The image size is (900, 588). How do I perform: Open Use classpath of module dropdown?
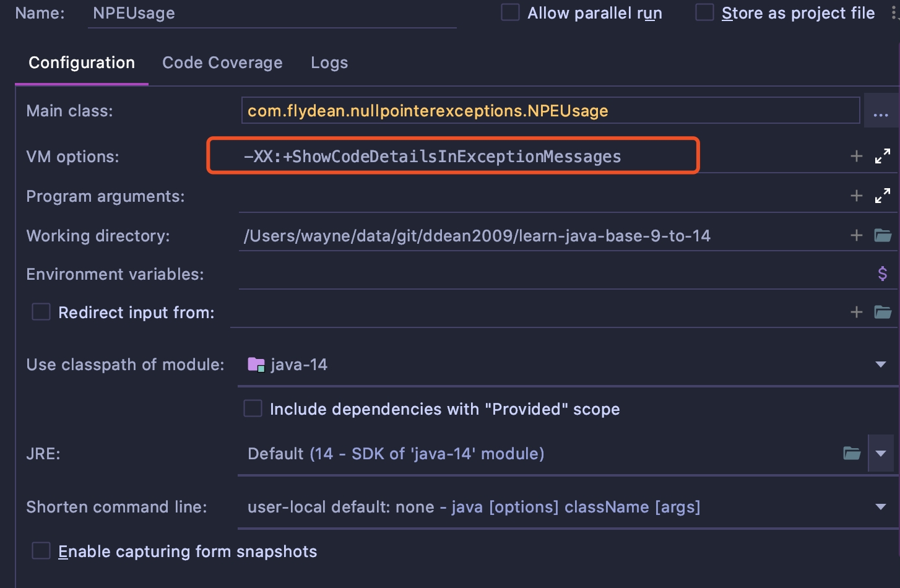(880, 365)
